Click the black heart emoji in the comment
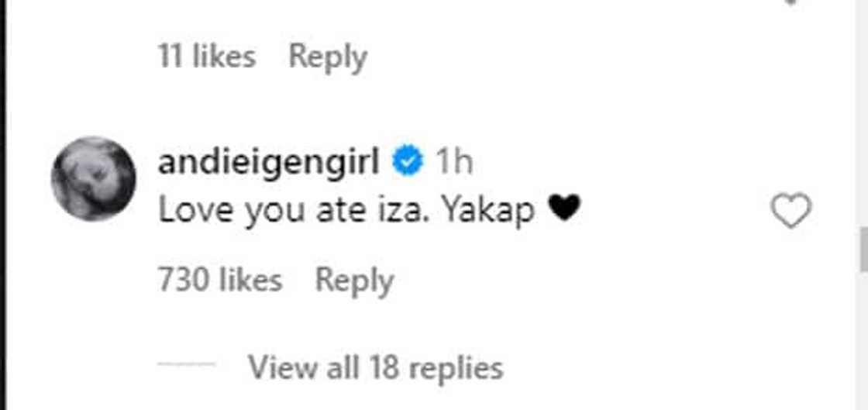868x410 pixels. pos(563,209)
